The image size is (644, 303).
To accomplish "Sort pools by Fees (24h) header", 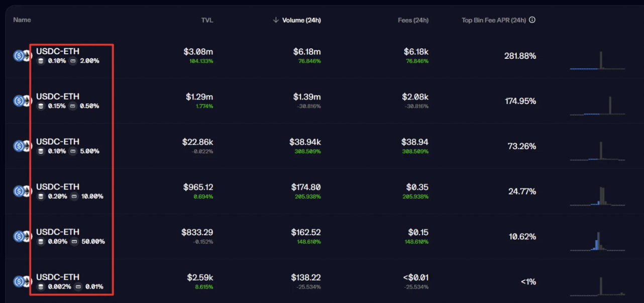I will pos(413,20).
